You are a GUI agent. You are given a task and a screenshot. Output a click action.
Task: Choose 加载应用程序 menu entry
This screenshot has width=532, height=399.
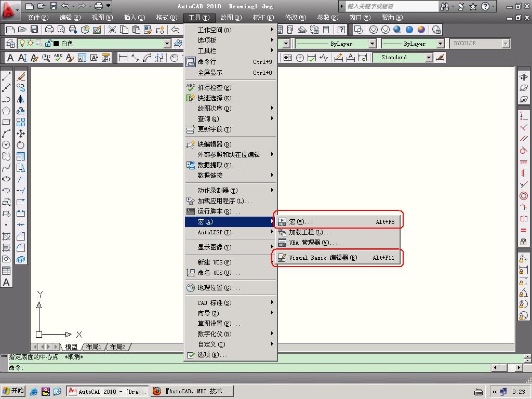(231, 201)
